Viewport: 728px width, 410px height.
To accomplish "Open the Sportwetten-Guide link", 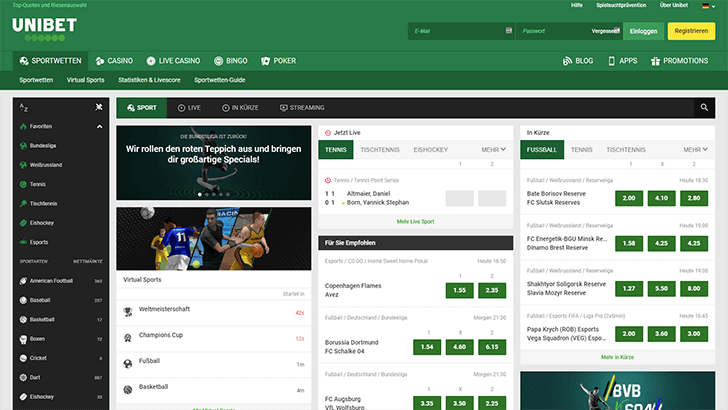I will click(x=220, y=80).
